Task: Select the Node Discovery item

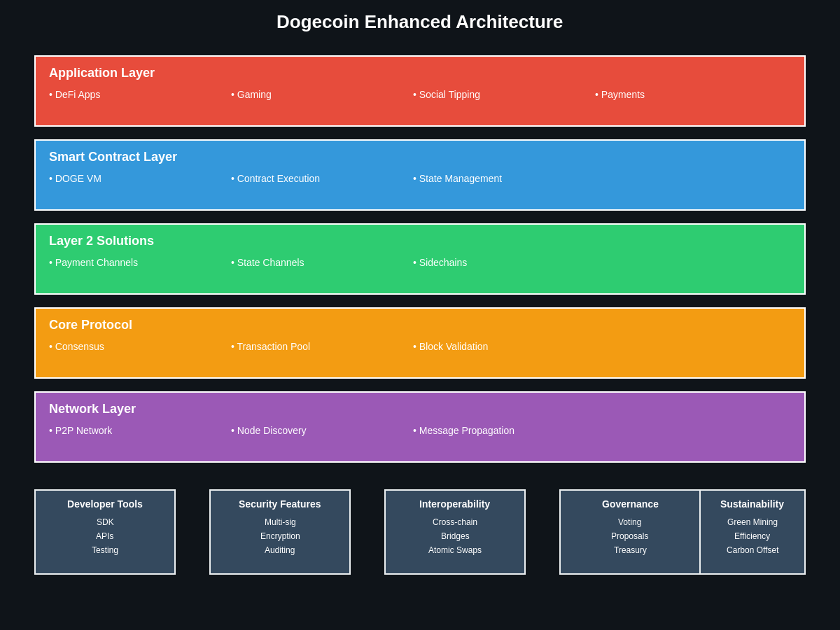Action: (x=268, y=430)
